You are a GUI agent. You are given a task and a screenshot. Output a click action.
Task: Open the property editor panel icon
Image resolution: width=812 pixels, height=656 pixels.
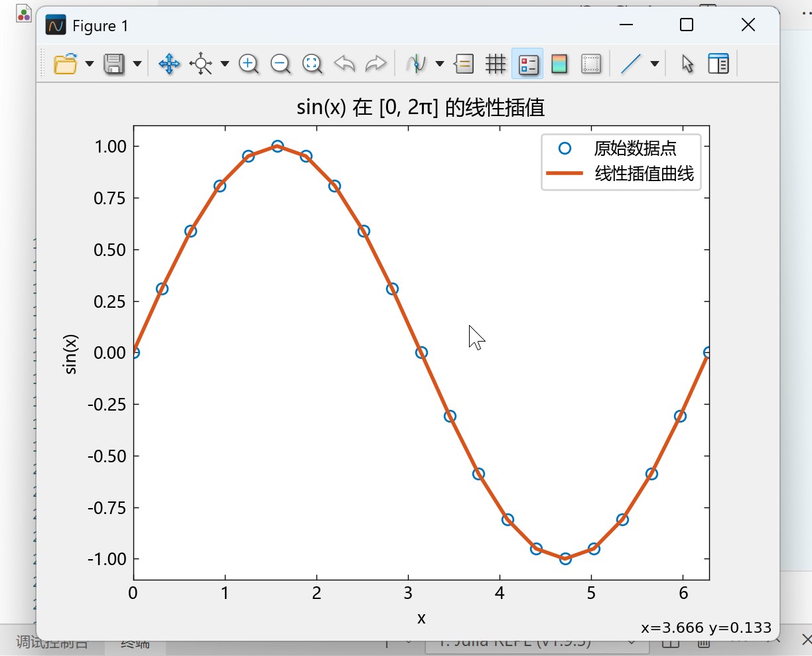click(x=718, y=64)
